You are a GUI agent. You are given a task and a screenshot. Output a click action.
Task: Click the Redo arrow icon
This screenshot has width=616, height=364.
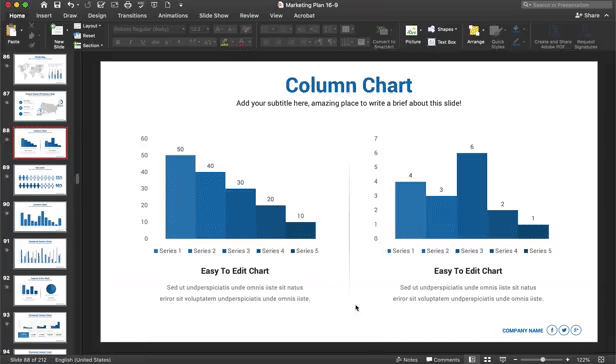(x=88, y=5)
